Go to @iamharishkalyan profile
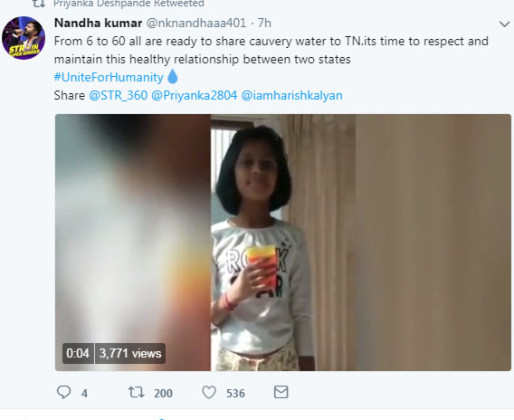This screenshot has height=420, width=514. tap(291, 95)
